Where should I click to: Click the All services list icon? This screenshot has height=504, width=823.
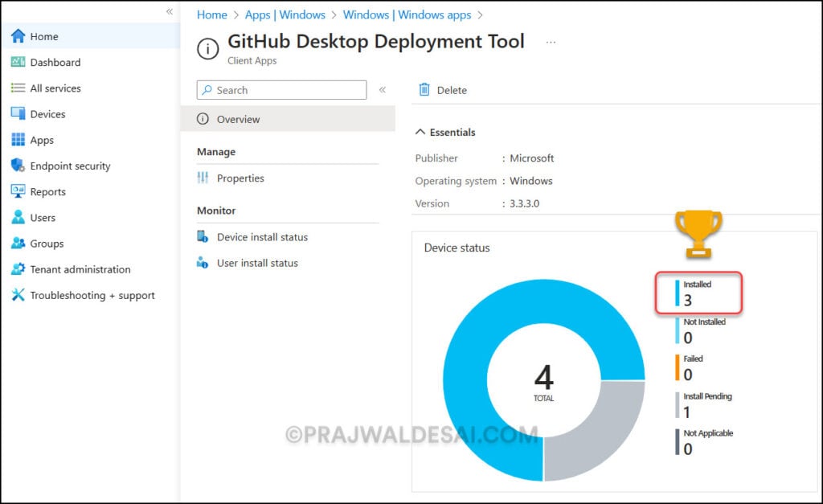point(18,88)
